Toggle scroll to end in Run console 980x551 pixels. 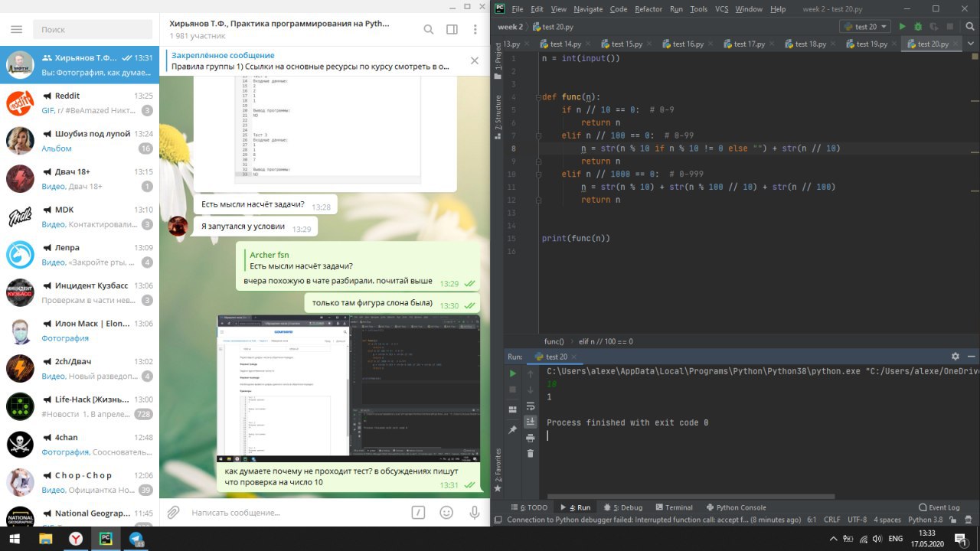[531, 422]
